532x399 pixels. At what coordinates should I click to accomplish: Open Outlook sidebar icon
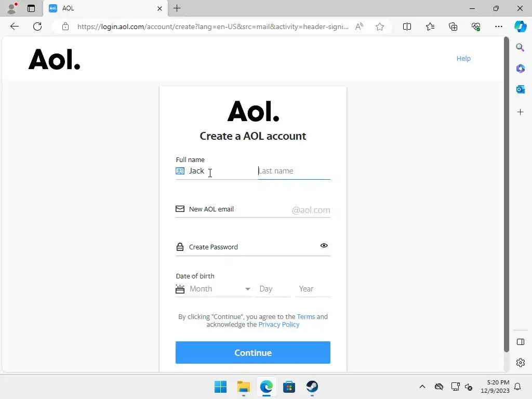520,89
